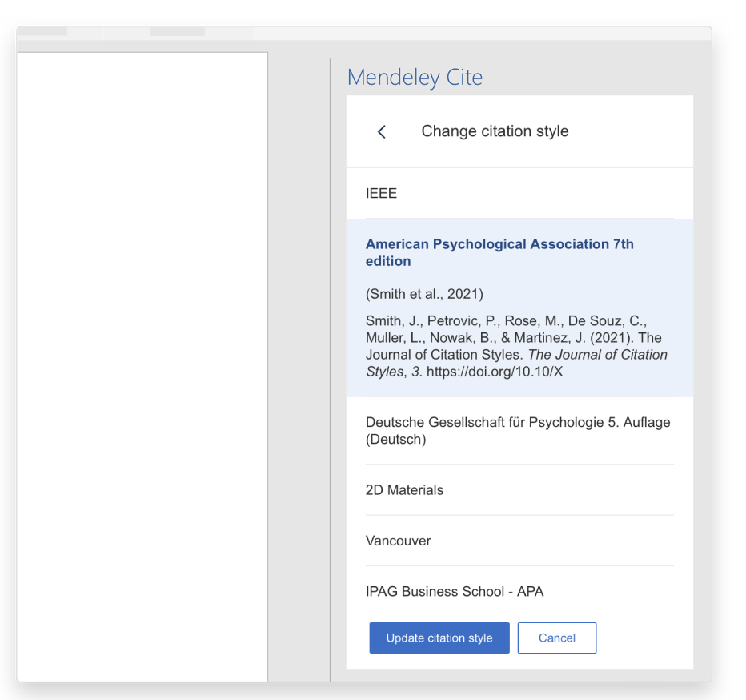This screenshot has width=746, height=700.
Task: Cancel the citation style change
Action: coord(556,638)
